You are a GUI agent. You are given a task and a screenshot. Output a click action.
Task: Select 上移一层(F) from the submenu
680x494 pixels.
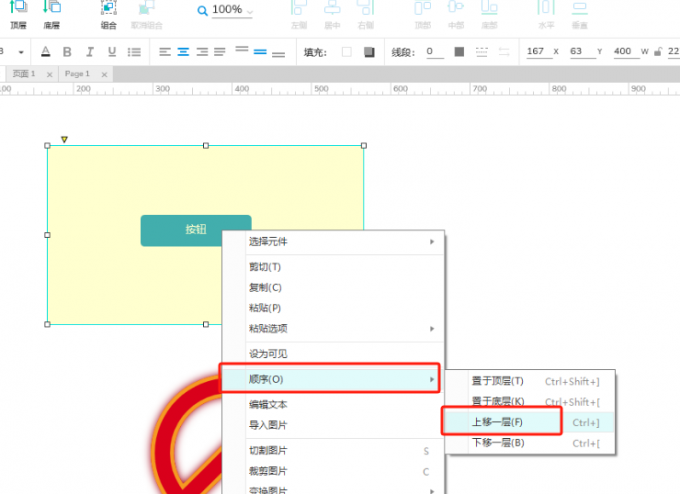[498, 422]
